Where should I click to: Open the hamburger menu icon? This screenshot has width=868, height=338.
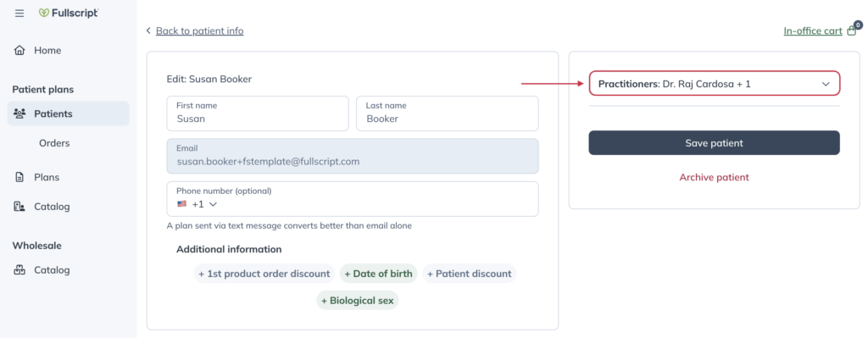[19, 14]
